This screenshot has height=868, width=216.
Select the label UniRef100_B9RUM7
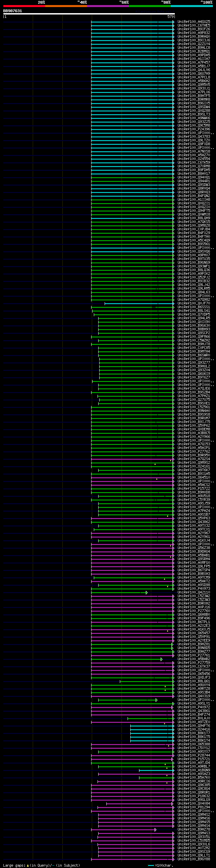194,418
